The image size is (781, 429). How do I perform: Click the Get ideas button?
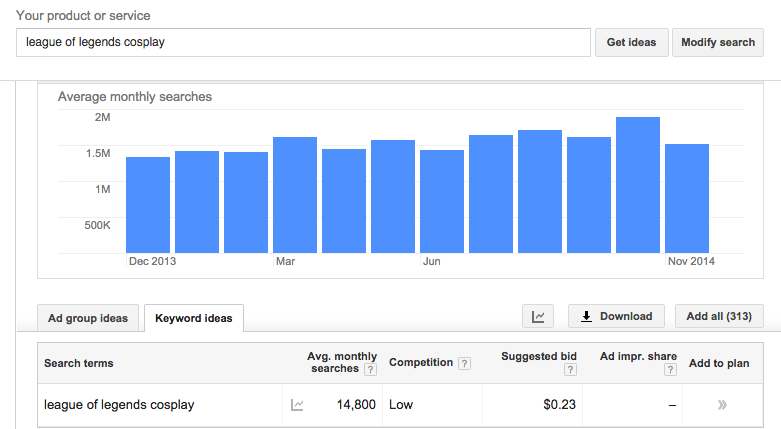pyautogui.click(x=632, y=42)
